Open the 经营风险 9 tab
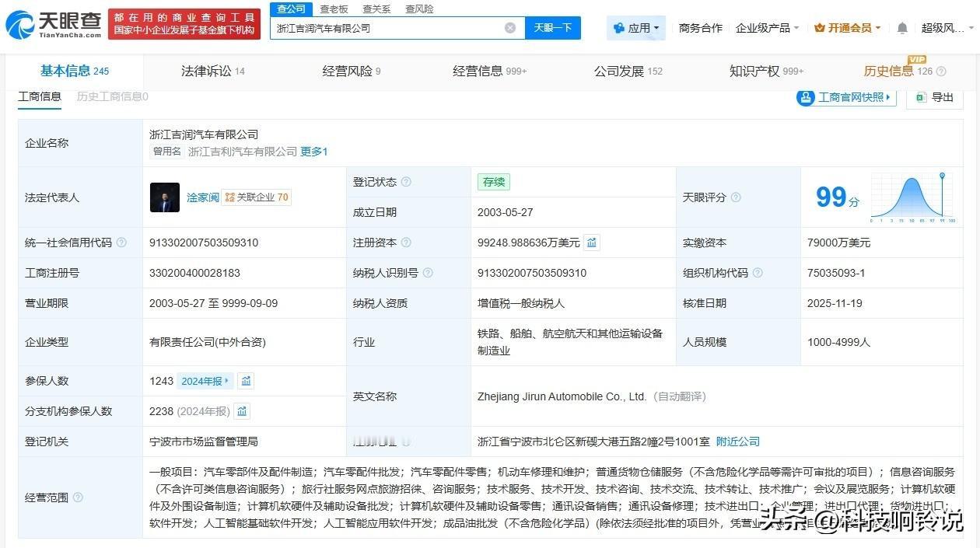 [x=352, y=71]
